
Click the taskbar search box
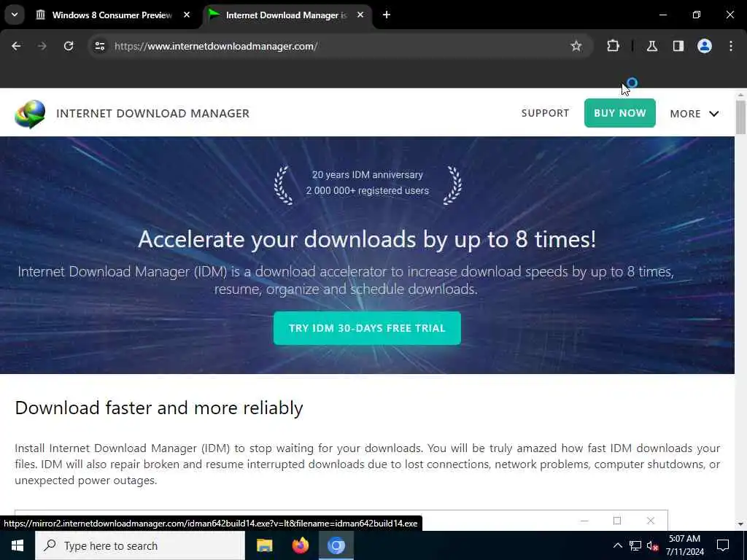tap(140, 545)
